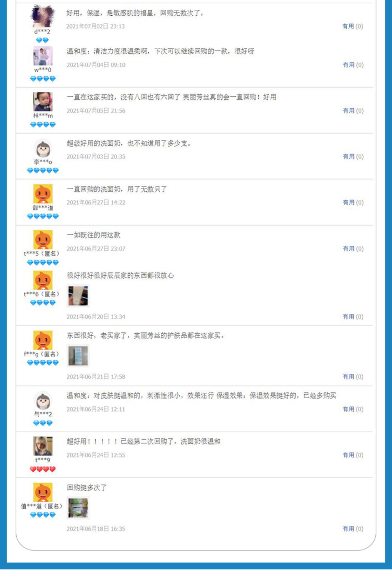This screenshot has width=392, height=570.
Task: Click blue diamond badges under 与***2
Action: 43,423
